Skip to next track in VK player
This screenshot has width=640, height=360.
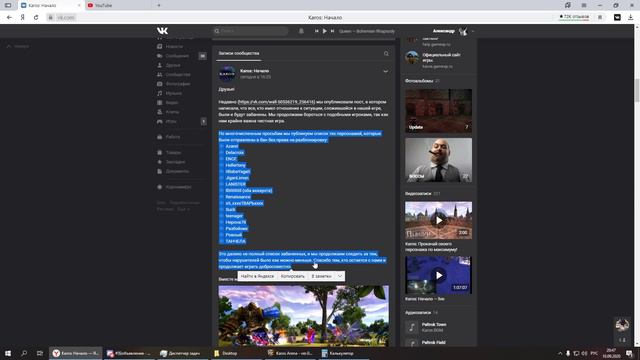coord(333,31)
